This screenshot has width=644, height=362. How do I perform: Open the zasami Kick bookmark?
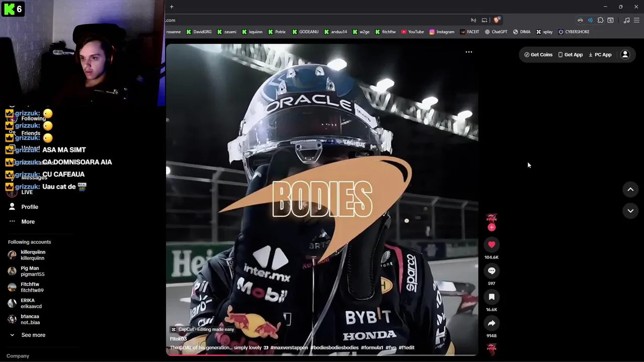click(x=227, y=32)
